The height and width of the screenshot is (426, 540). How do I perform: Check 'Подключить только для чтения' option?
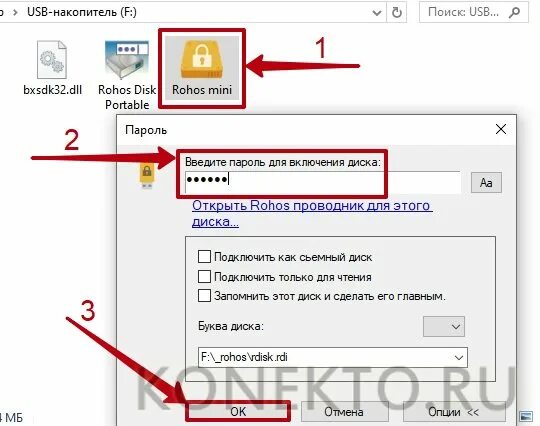coord(204,276)
